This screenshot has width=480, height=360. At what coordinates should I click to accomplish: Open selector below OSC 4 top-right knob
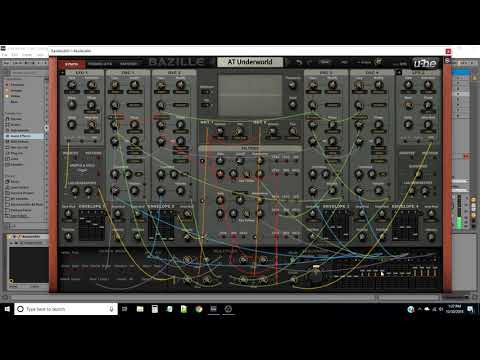point(379,92)
